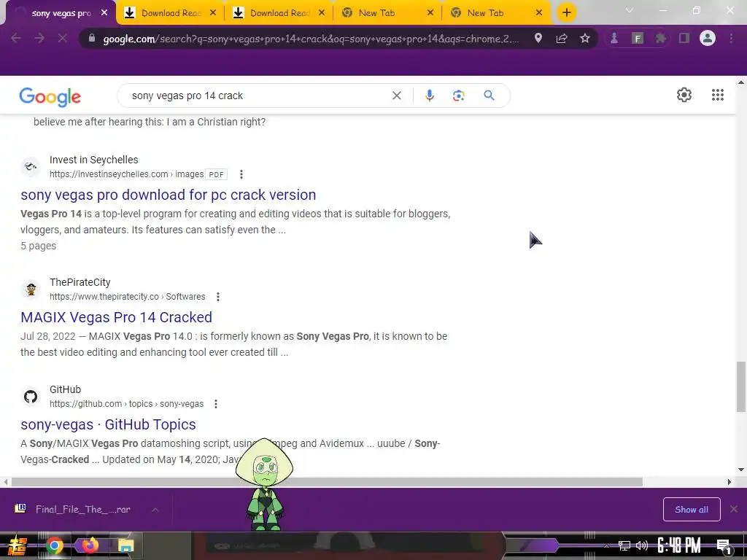Open a new tab with plus button

[566, 13]
